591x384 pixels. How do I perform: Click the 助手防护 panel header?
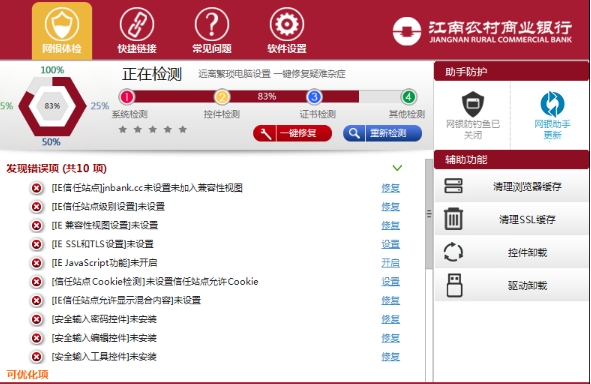pos(511,72)
